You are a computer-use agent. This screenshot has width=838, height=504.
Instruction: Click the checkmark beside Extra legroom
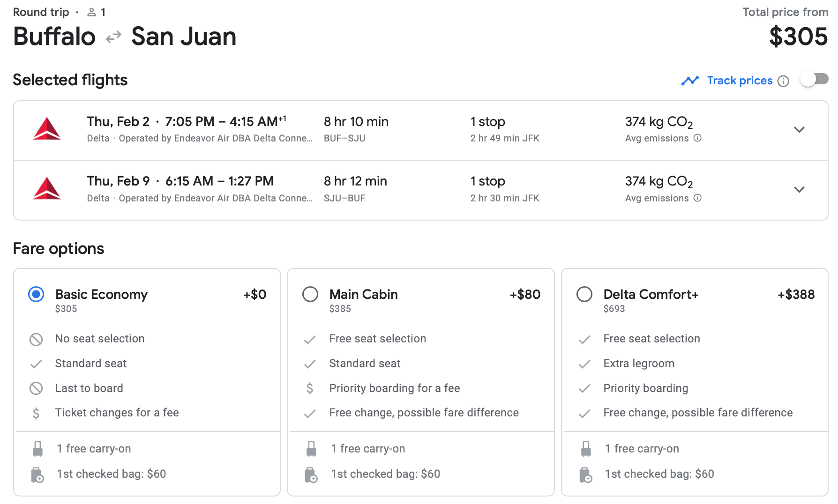coord(584,364)
